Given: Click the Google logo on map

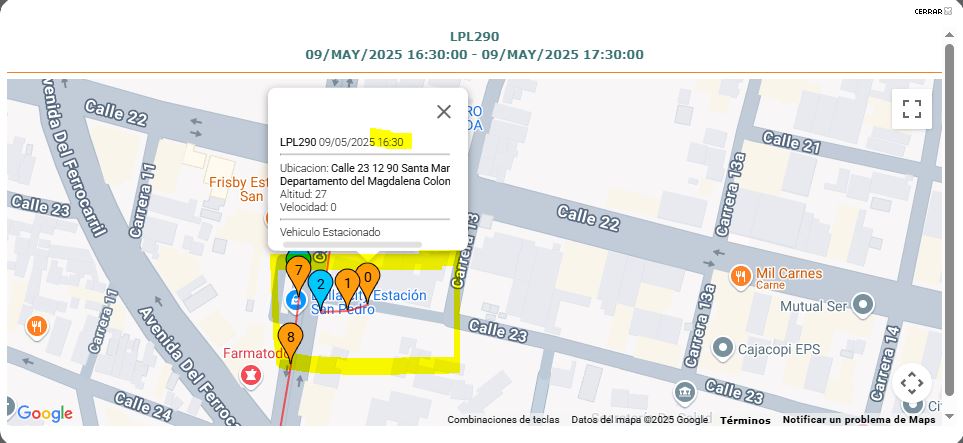Looking at the screenshot, I should pyautogui.click(x=45, y=413).
